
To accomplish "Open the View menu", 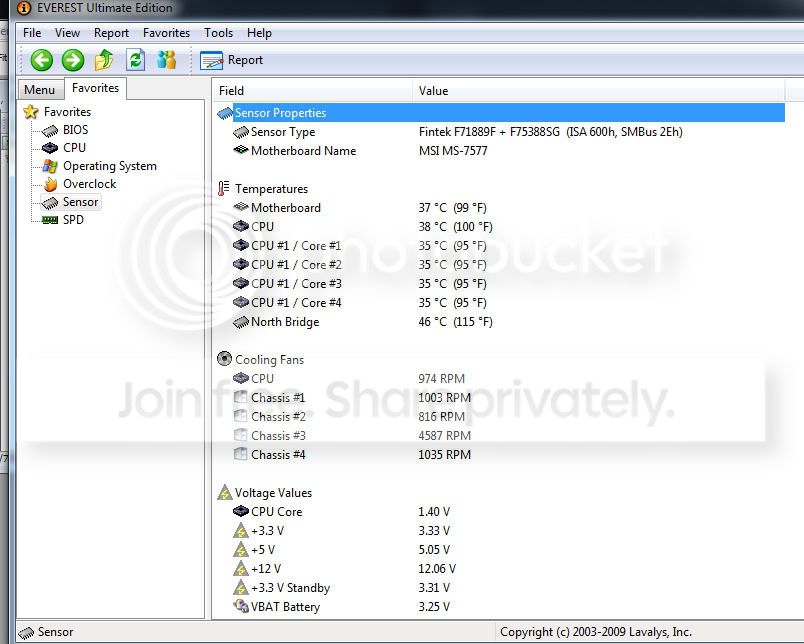I will [x=67, y=33].
